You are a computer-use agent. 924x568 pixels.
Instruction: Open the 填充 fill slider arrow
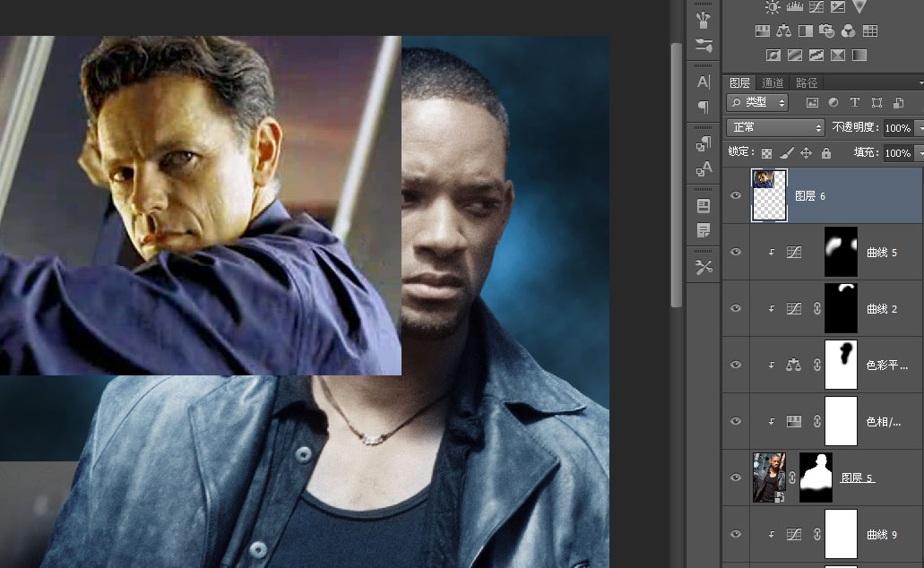tap(920, 153)
